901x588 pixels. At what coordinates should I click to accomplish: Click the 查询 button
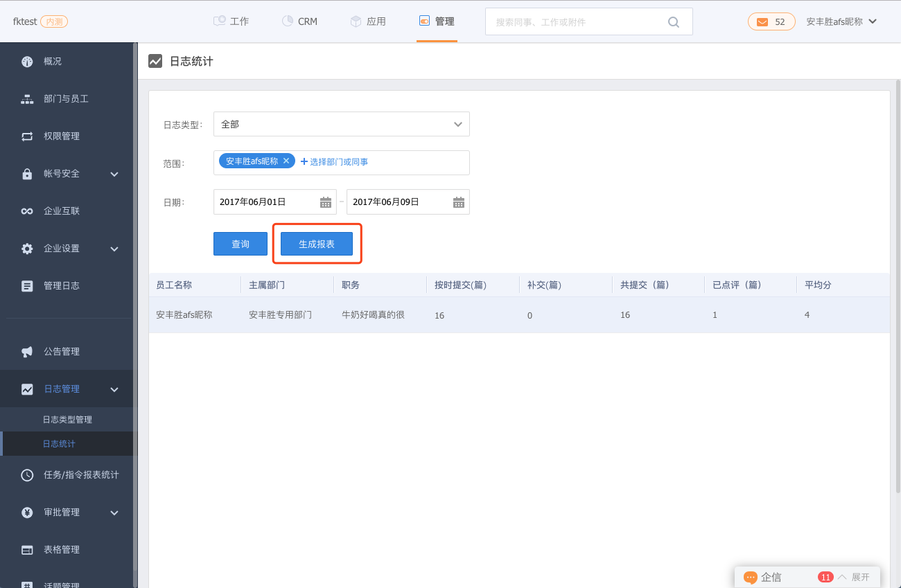point(240,244)
